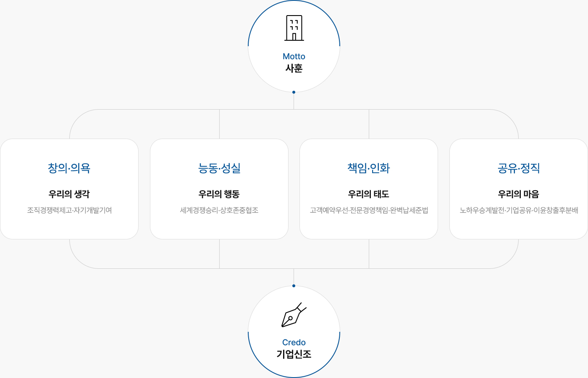Viewport: 588px width, 378px height.
Task: Select the 'Credo' label text
Action: (294, 342)
